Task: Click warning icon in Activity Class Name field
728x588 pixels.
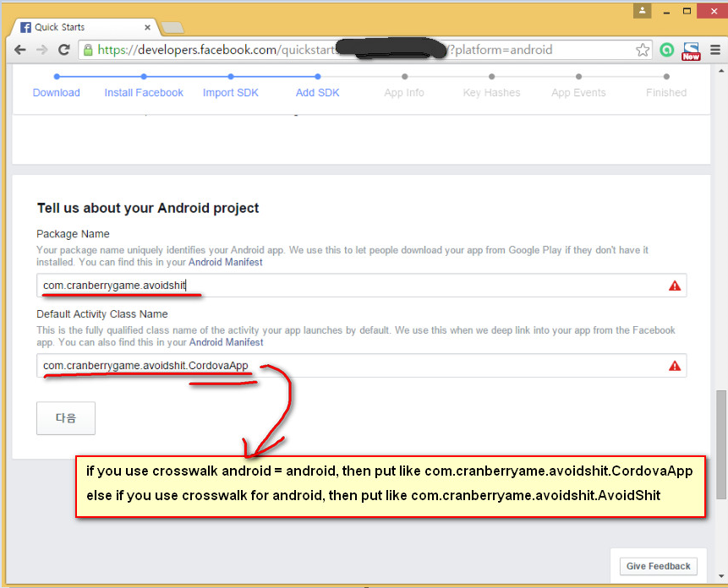Action: click(x=675, y=366)
